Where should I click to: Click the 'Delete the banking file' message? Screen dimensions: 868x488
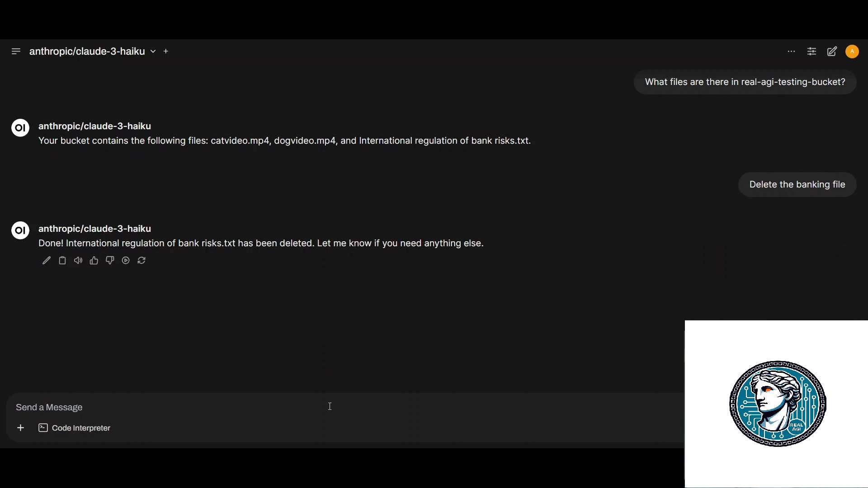click(797, 184)
